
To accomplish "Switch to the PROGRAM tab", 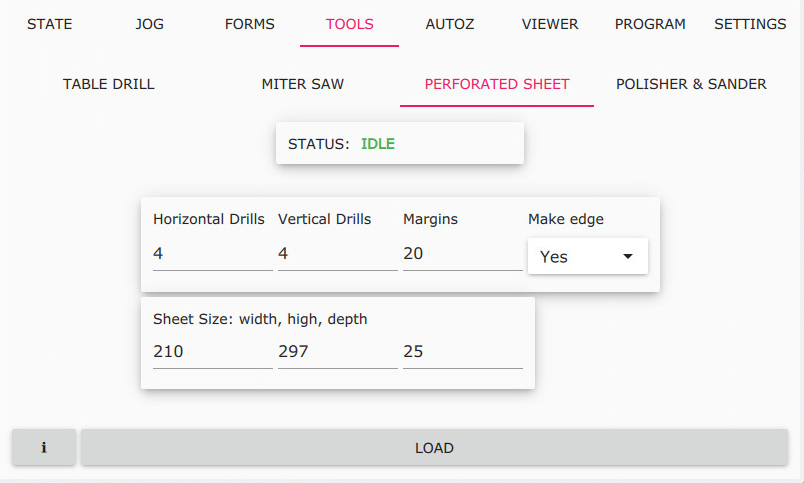I will 650,24.
